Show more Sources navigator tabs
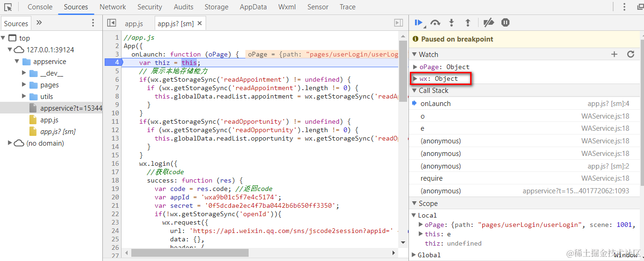 click(x=39, y=23)
